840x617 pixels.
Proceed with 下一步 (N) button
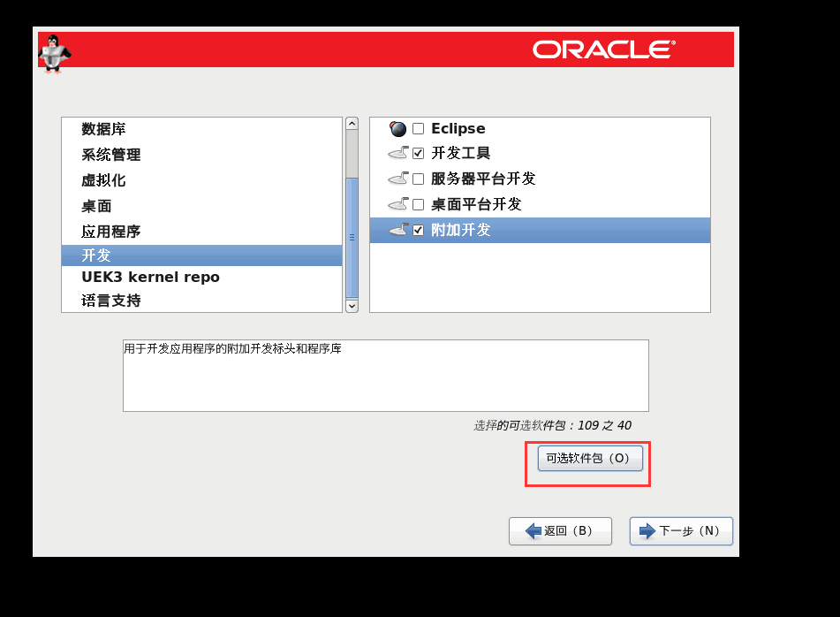(680, 531)
